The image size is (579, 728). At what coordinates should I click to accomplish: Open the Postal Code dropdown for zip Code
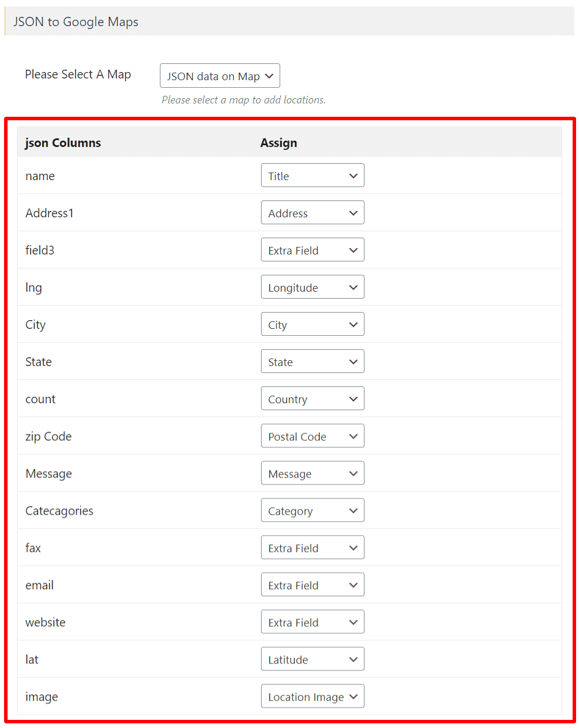pos(312,436)
